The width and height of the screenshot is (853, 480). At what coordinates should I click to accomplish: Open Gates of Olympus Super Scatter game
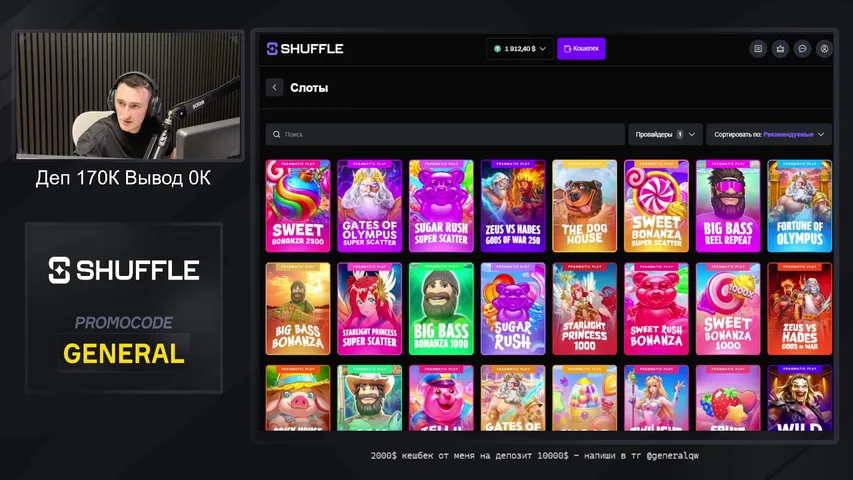(x=369, y=206)
